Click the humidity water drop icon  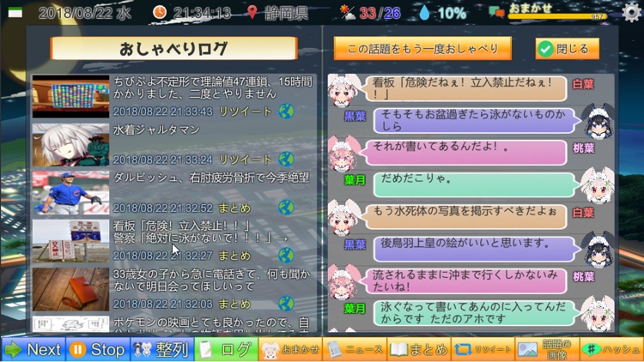425,13
